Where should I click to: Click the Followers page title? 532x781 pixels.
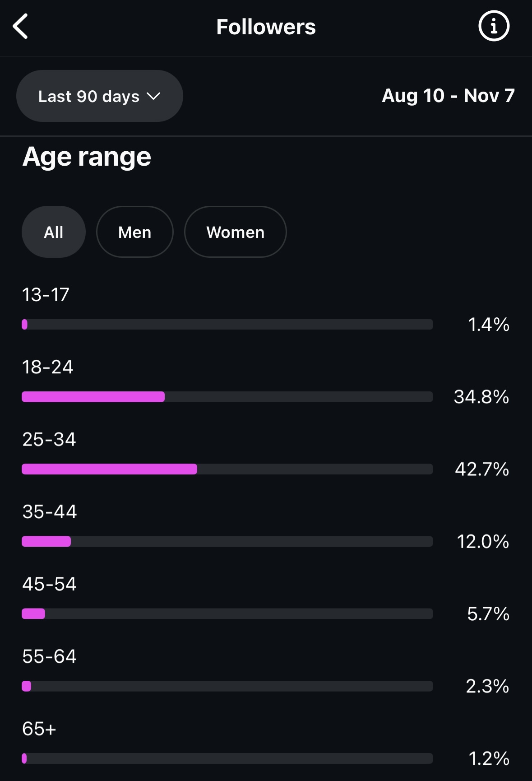[266, 27]
